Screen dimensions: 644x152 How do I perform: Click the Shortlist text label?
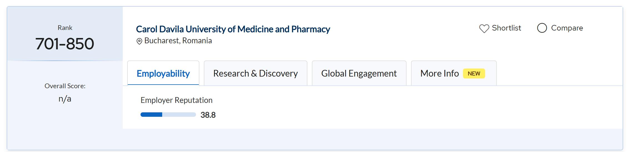tap(506, 28)
